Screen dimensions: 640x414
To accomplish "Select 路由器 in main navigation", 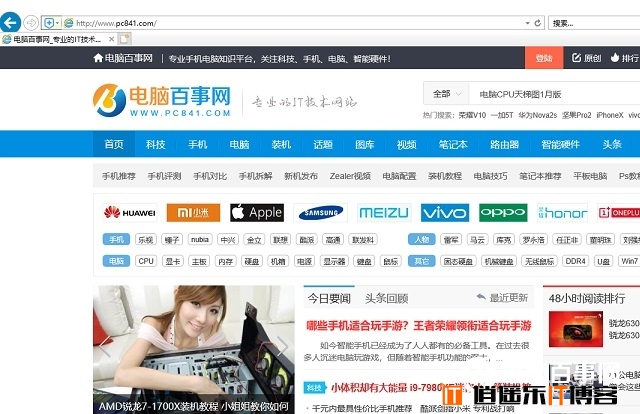I will click(504, 144).
